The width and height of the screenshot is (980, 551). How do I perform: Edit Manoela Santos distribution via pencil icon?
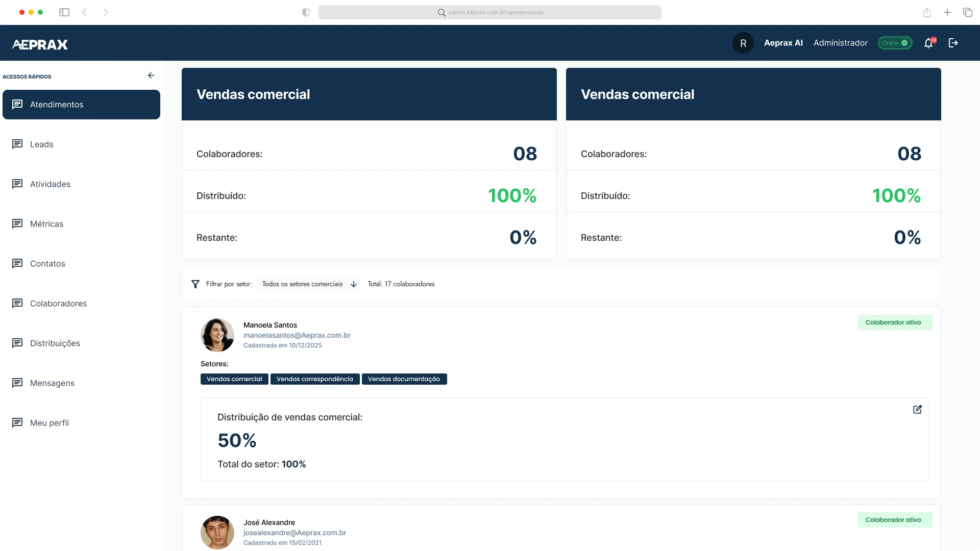(917, 410)
